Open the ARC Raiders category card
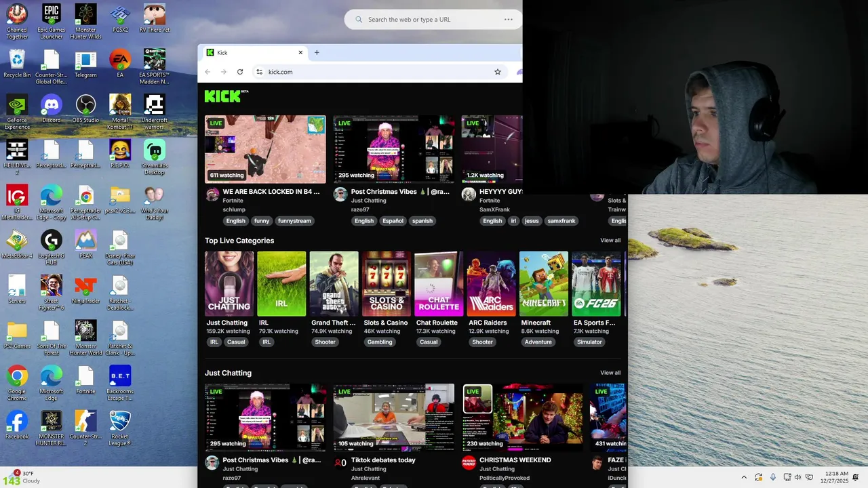The width and height of the screenshot is (868, 488). pyautogui.click(x=491, y=283)
